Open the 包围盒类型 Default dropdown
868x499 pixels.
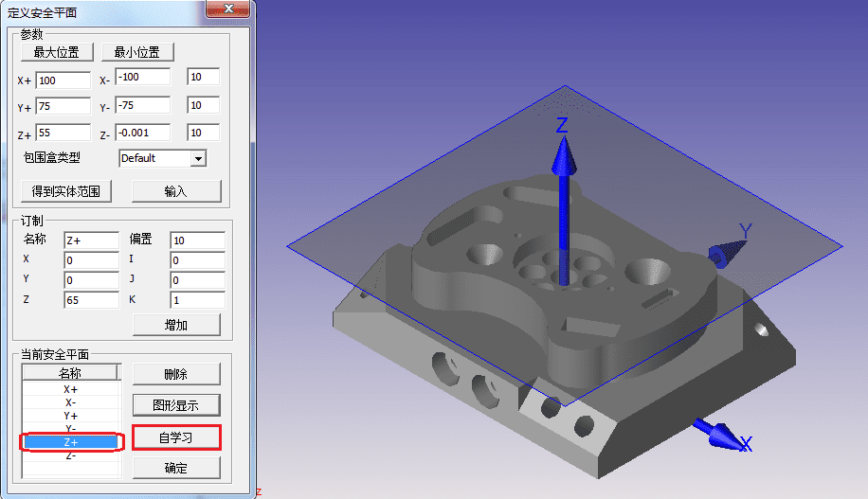162,158
